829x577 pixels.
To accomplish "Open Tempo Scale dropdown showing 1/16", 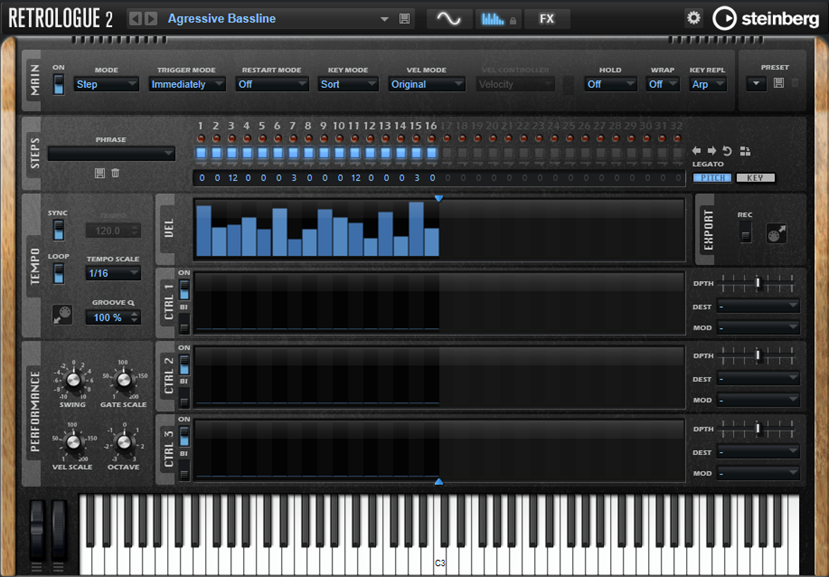I will tap(113, 273).
